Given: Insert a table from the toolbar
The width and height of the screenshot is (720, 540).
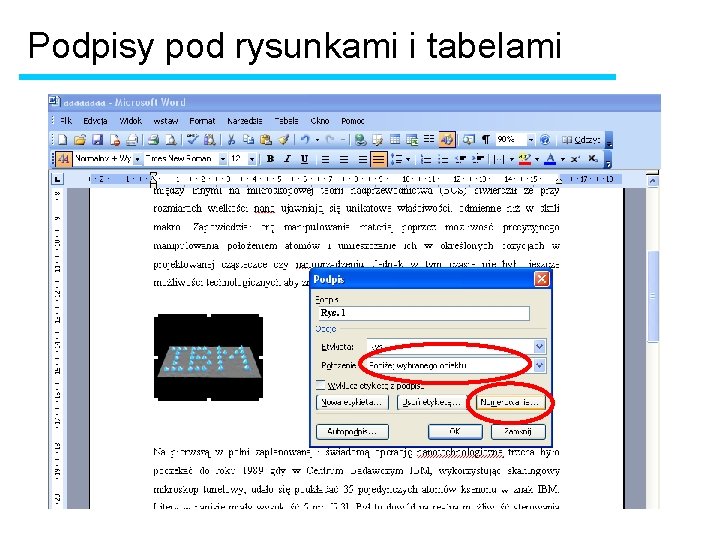Looking at the screenshot, I should (x=395, y=139).
